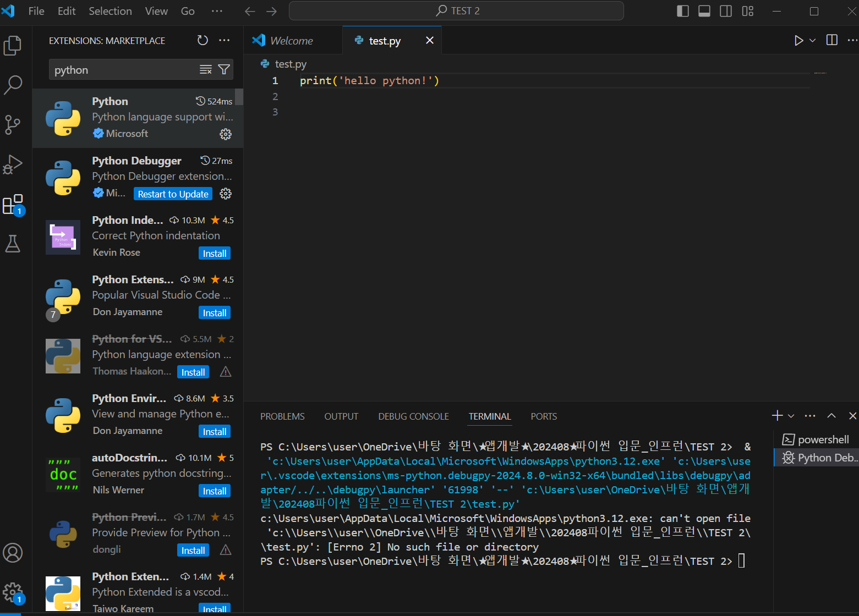Select Python Debug terminal in list
Viewport: 859px width, 616px height.
(x=817, y=458)
